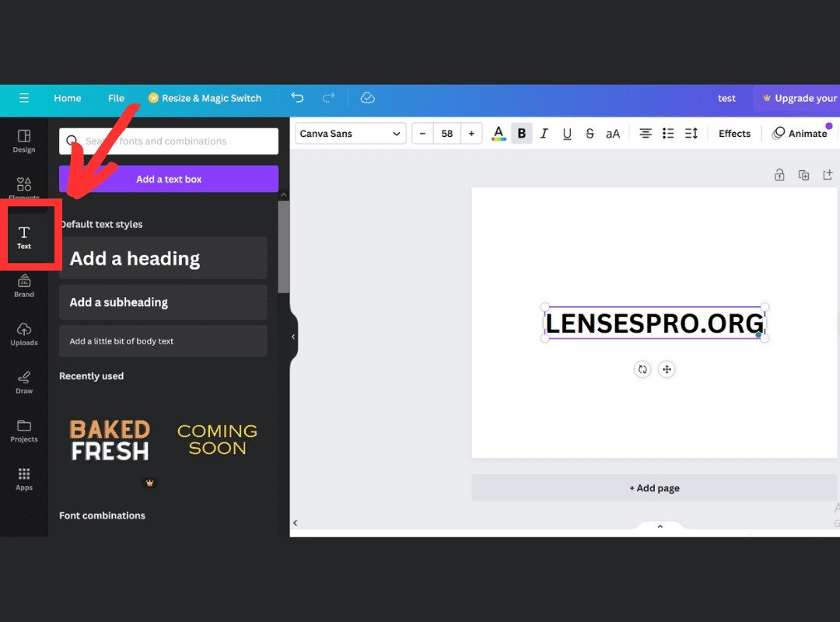Toggle strikethrough formatting
The image size is (840, 622).
tap(590, 134)
